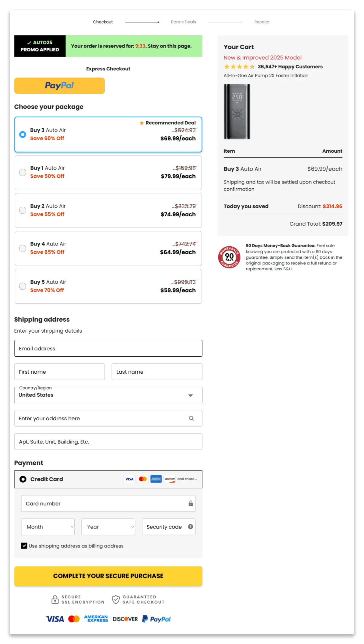Image resolution: width=364 pixels, height=644 pixels.
Task: Focus the First name field
Action: (59, 372)
